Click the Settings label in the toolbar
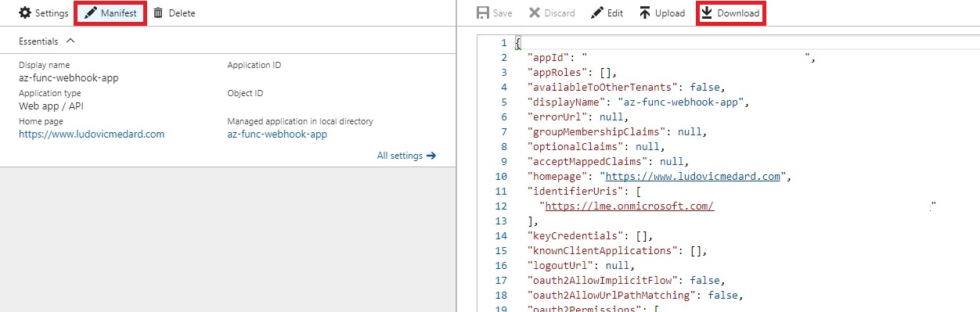The height and width of the screenshot is (312, 980). point(52,13)
